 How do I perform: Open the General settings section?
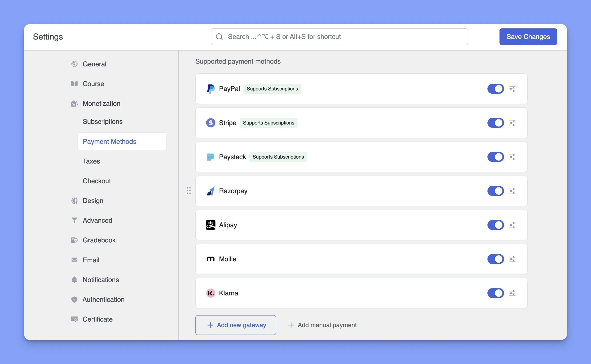pos(94,64)
